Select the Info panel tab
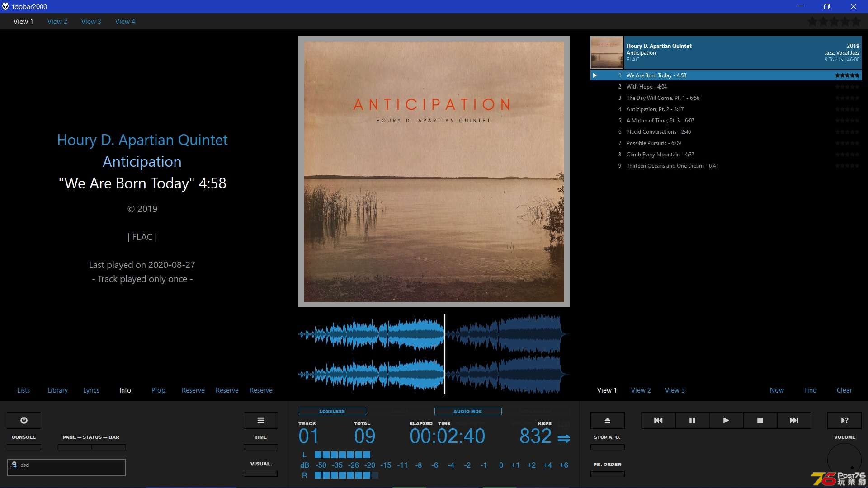This screenshot has width=868, height=488. [125, 390]
